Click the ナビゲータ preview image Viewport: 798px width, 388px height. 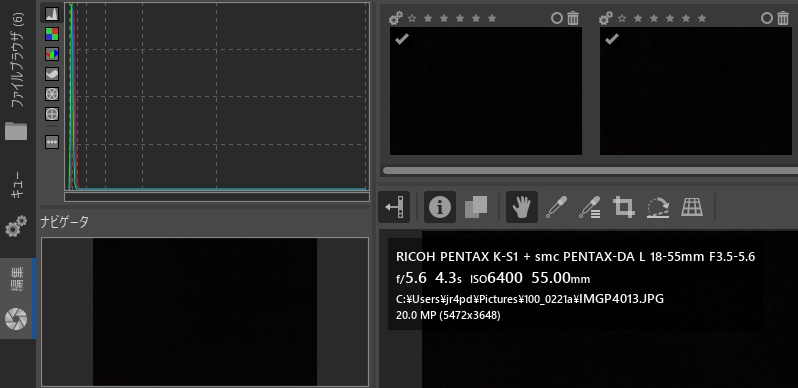pyautogui.click(x=205, y=312)
